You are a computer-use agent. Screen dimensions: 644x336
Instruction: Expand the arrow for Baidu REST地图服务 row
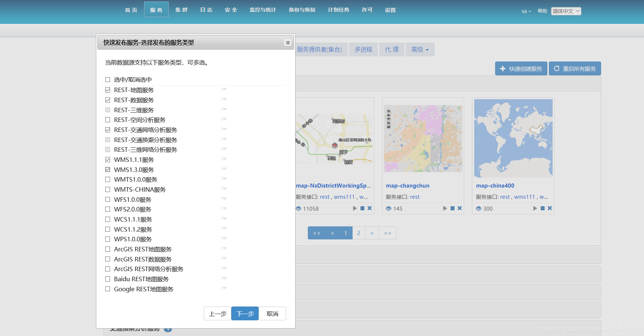pos(225,278)
